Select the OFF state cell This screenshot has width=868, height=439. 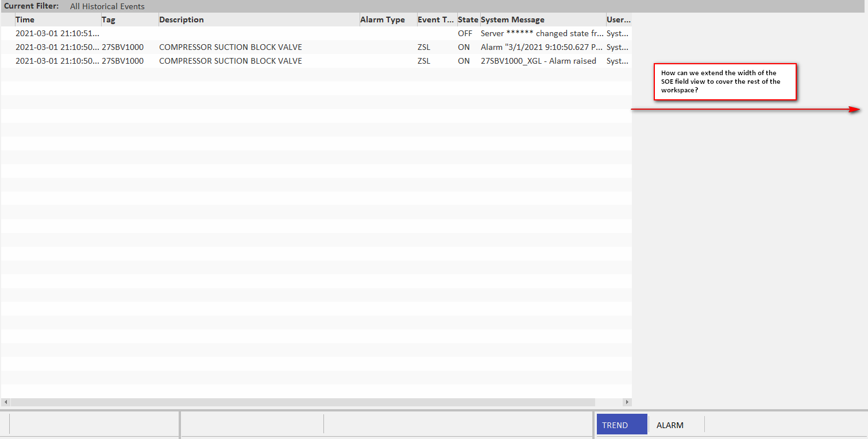click(465, 33)
